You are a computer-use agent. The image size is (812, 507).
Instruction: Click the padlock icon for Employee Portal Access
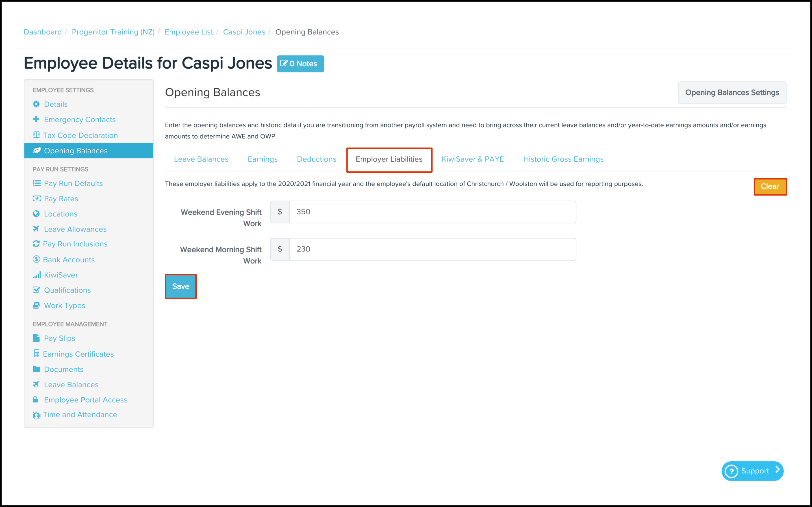[x=36, y=399]
